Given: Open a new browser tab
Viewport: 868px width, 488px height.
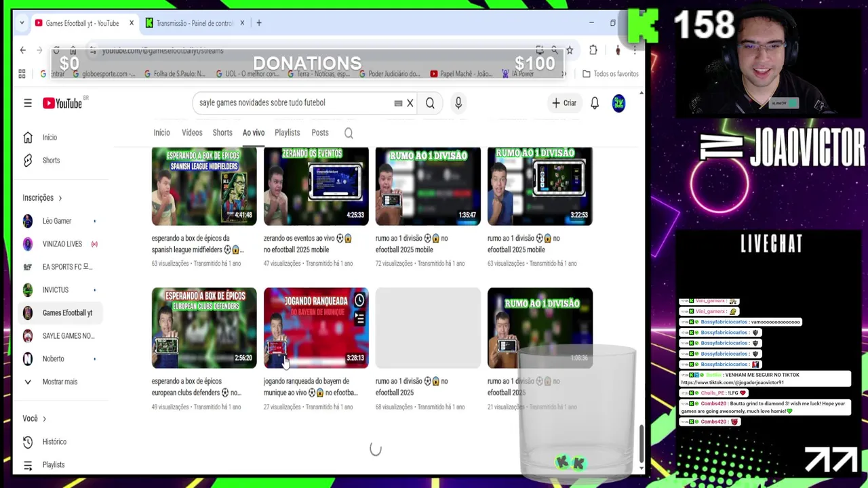Looking at the screenshot, I should pos(258,23).
